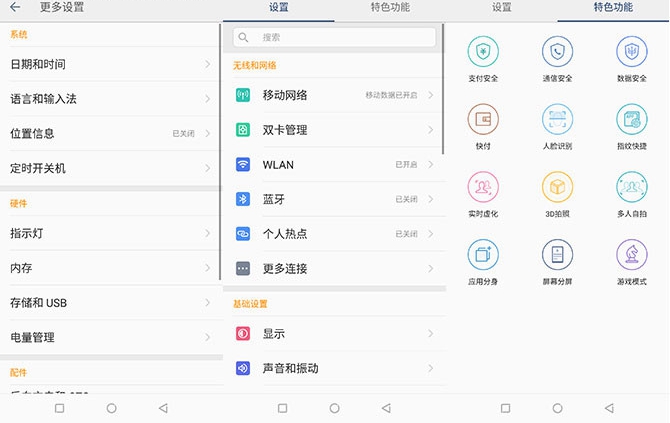Open 日期和时间 label

[38, 64]
